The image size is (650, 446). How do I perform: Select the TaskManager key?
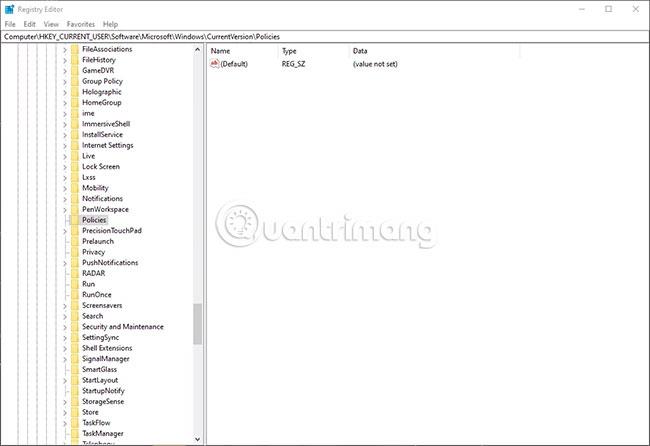[103, 434]
